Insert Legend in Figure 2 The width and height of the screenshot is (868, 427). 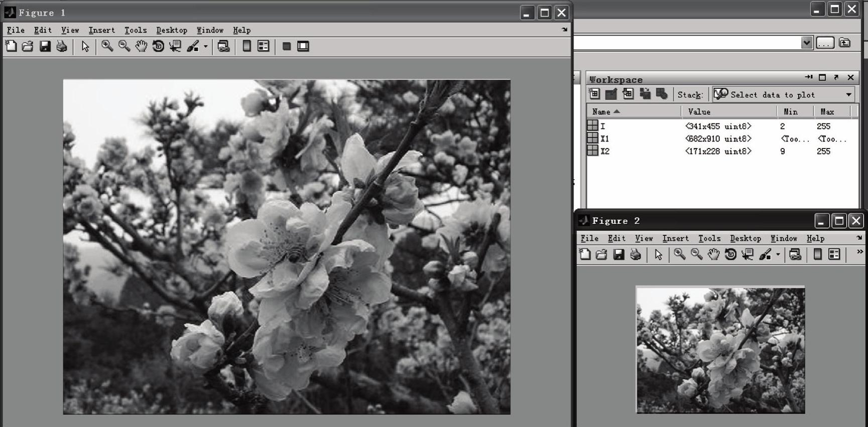tap(834, 255)
